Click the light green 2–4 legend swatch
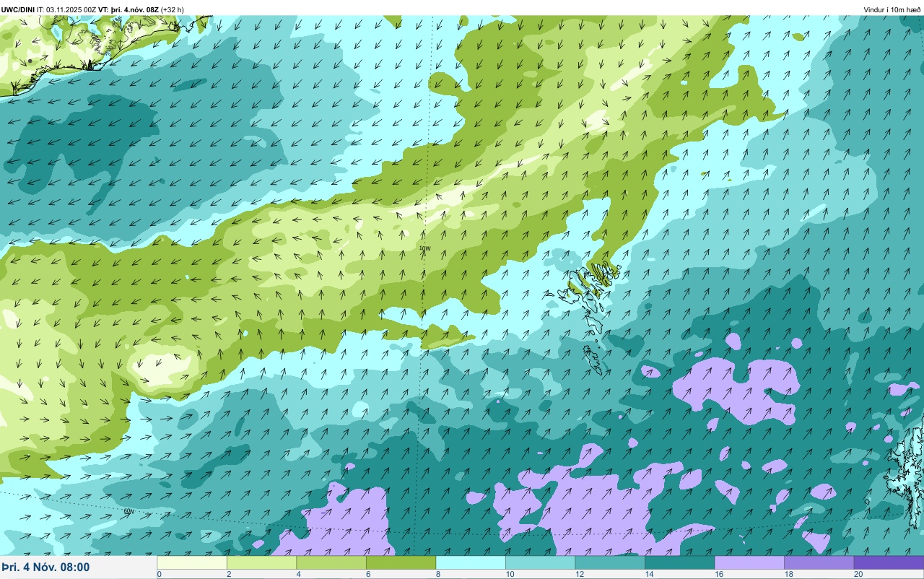This screenshot has width=924, height=579. tap(261, 562)
